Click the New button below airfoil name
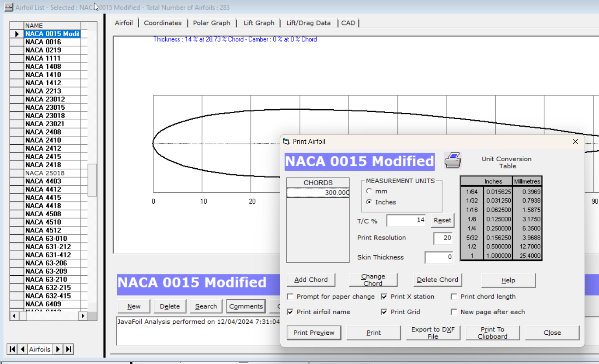 (x=134, y=306)
